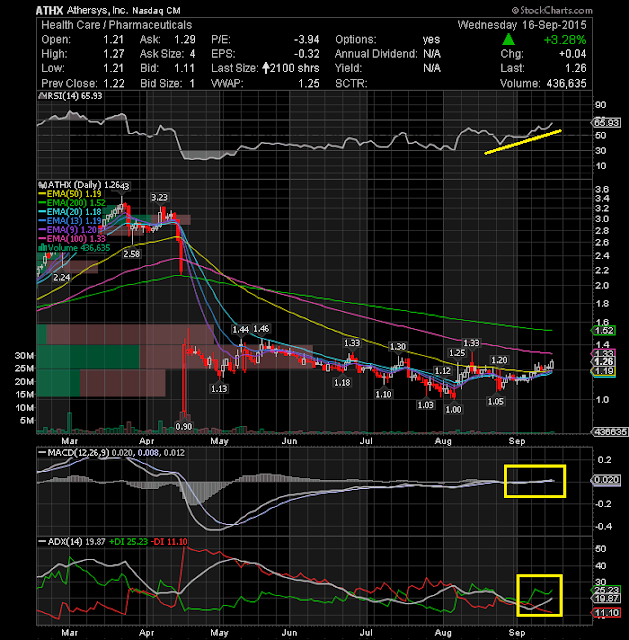Click the High value 1.27

[113, 54]
